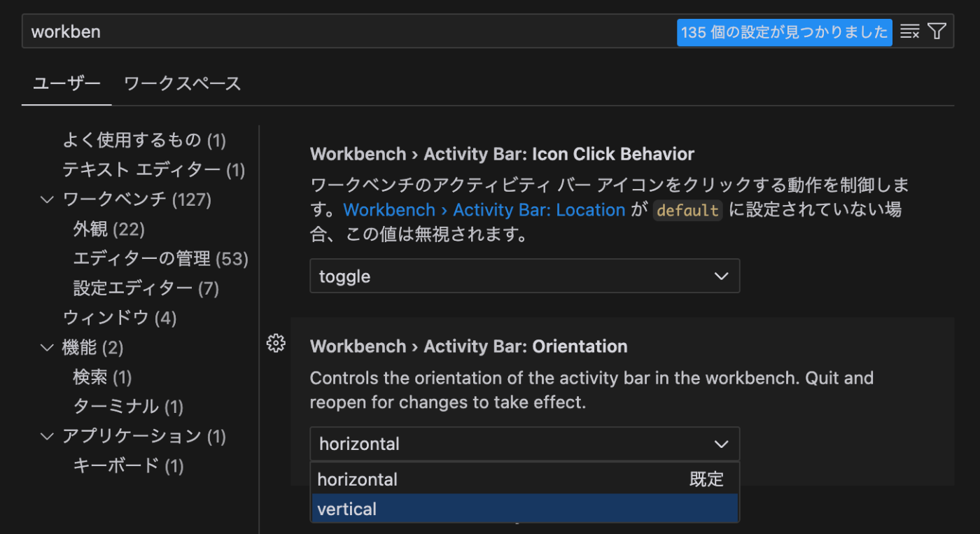
Task: Collapse the 機能 tree section
Action: click(47, 347)
